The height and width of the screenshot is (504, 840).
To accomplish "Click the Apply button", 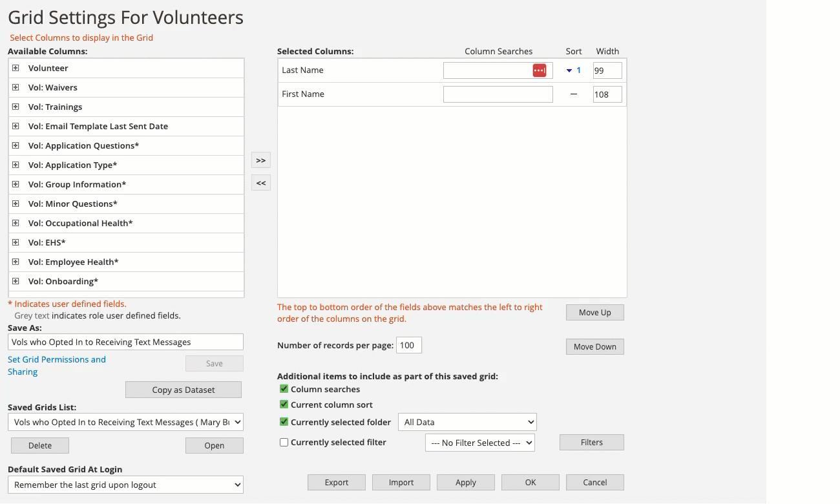I will (466, 482).
